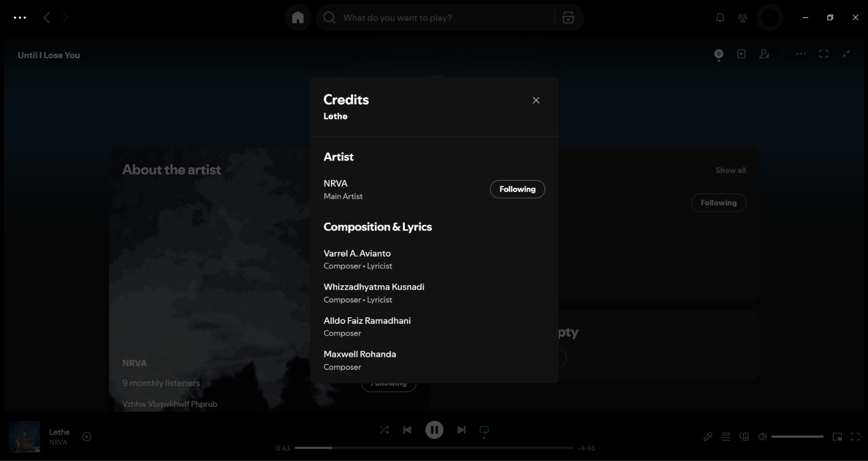Open the Lethe album art thumbnail

[x=24, y=437]
